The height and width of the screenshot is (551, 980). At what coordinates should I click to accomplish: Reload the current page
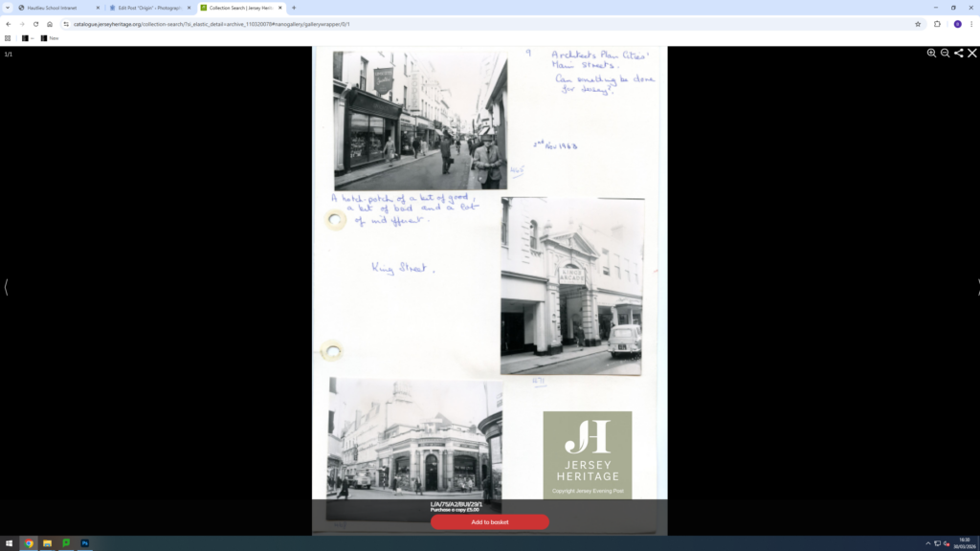pos(35,24)
